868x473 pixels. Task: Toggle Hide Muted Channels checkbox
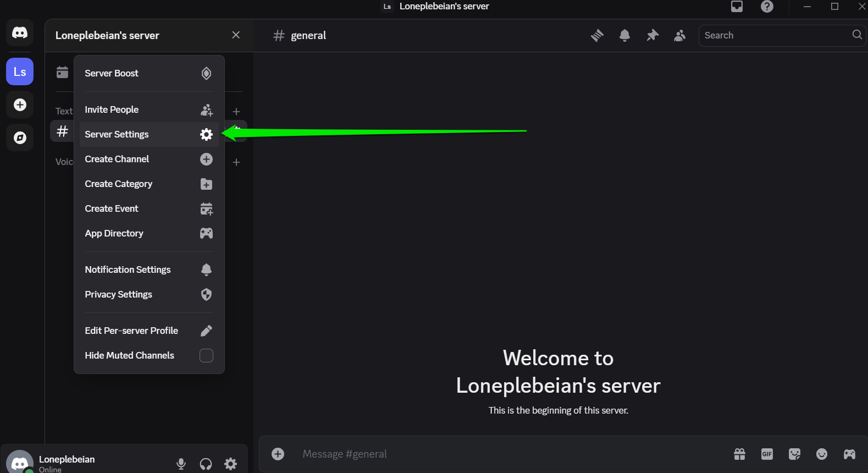(206, 355)
